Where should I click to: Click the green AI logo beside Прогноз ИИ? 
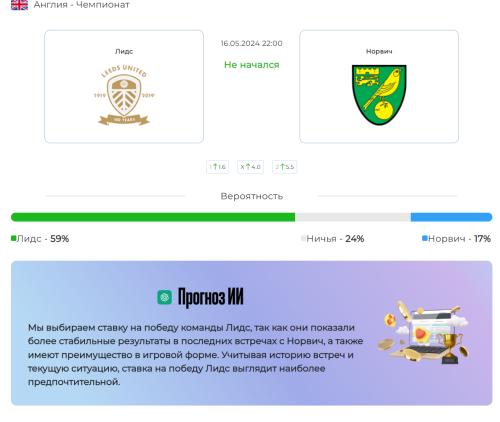165,297
